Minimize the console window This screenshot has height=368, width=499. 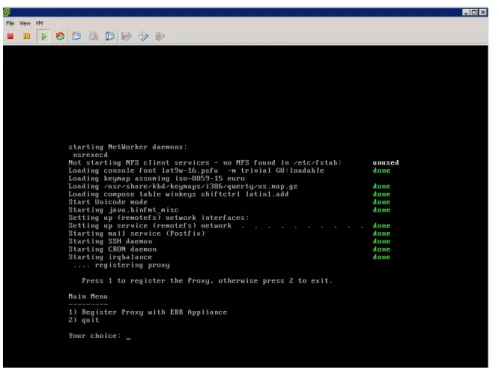coord(466,13)
